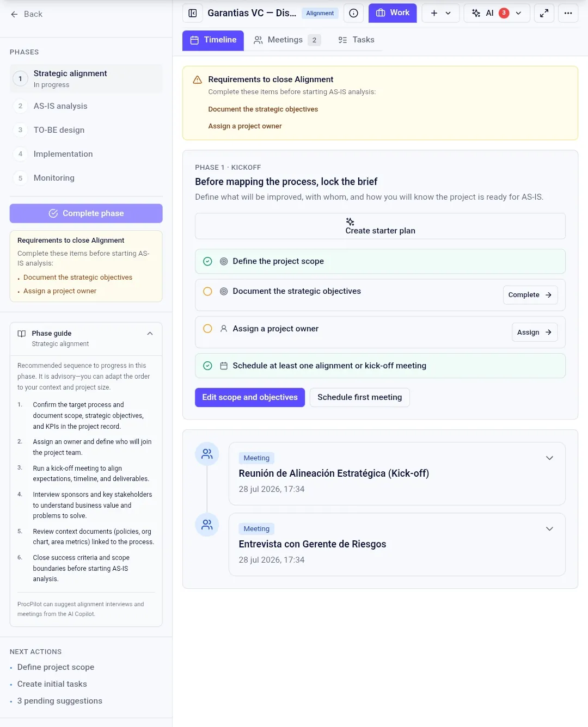Image resolution: width=588 pixels, height=727 pixels.
Task: Click the Alignment status badge
Action: click(320, 14)
